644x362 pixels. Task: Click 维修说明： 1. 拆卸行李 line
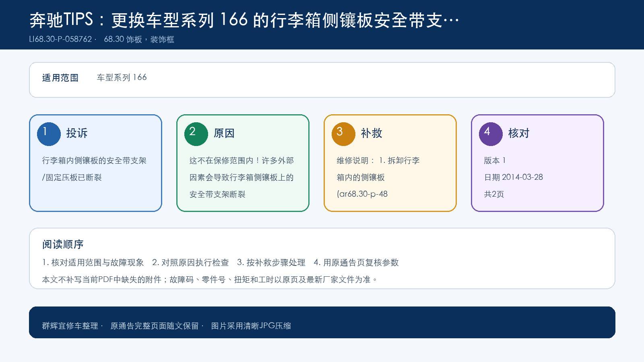[378, 160]
